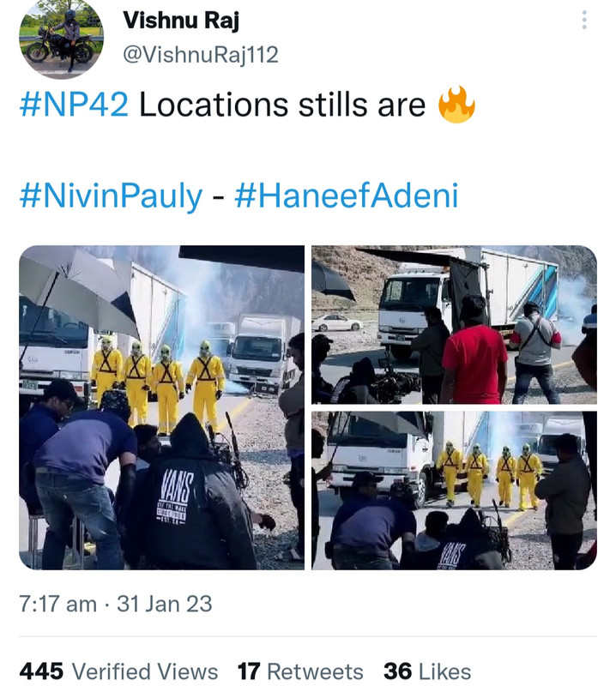This screenshot has height=686, width=616.
Task: Click the 31 Jan 23 date
Action: click(165, 604)
